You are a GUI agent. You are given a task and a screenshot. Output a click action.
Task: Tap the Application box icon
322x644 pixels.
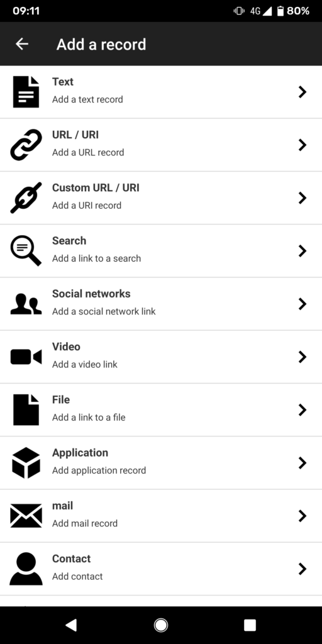[x=26, y=463]
